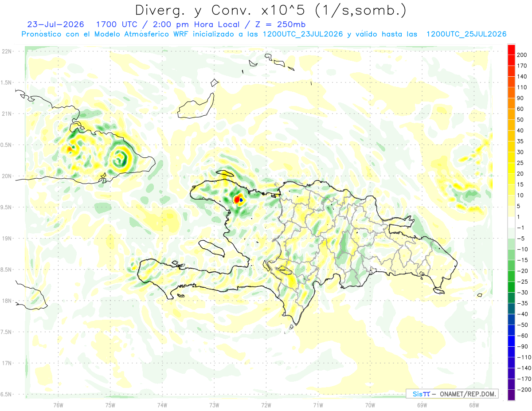Click the colorbar value '110'
Screen dimensions: 532x411
522,87
